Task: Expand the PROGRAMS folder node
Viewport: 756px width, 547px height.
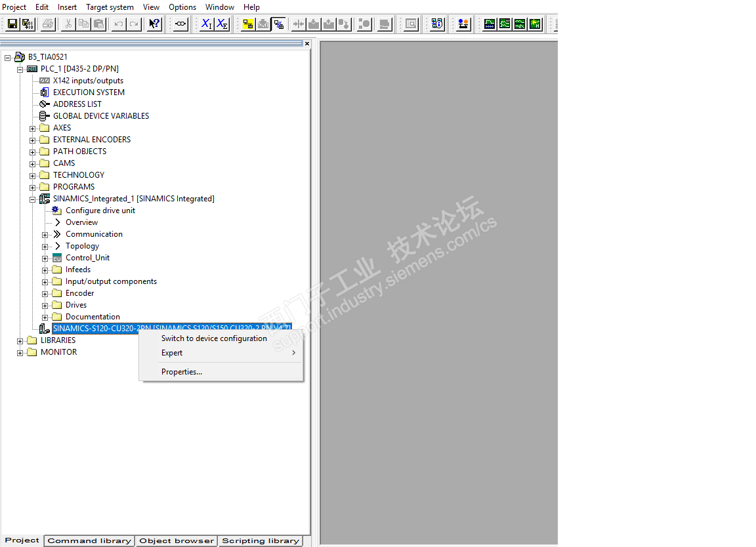Action: click(x=32, y=188)
